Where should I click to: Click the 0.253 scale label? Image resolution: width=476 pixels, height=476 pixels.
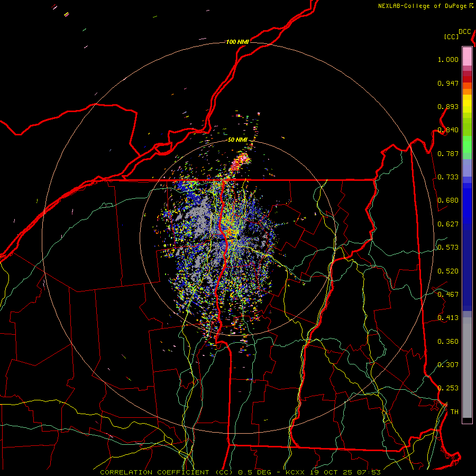pos(448,388)
